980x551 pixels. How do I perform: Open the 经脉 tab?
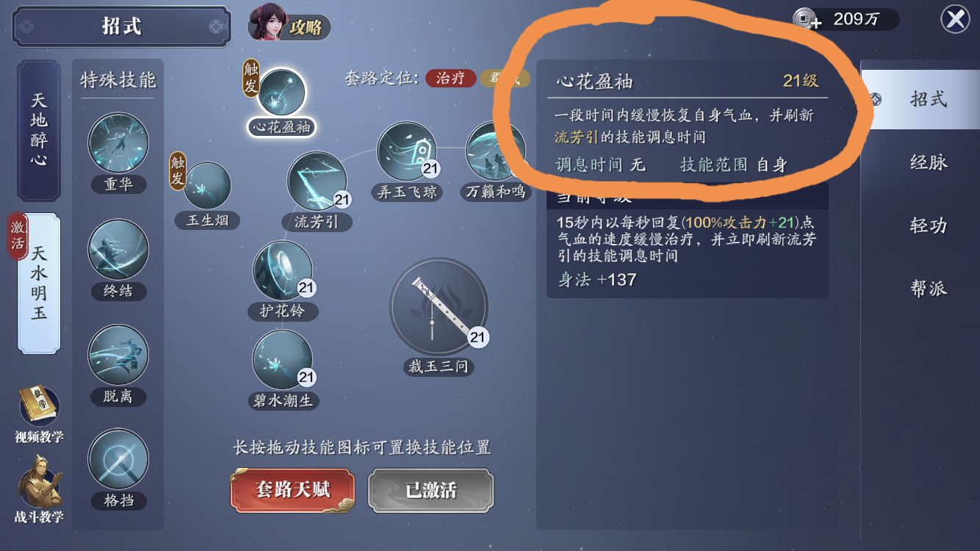[x=929, y=162]
